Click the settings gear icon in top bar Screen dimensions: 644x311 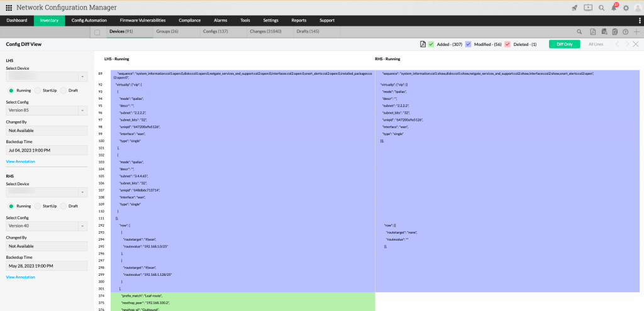626,8
